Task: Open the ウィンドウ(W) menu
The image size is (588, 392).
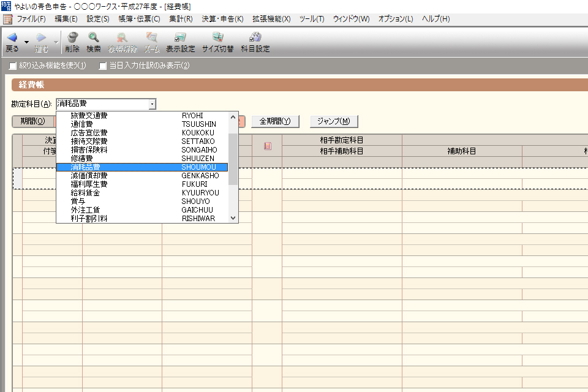Action: (x=352, y=19)
